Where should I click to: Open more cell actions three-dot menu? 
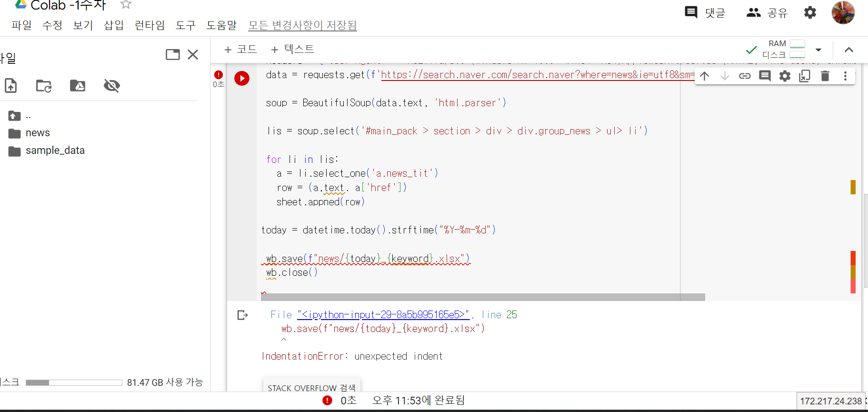pyautogui.click(x=845, y=76)
